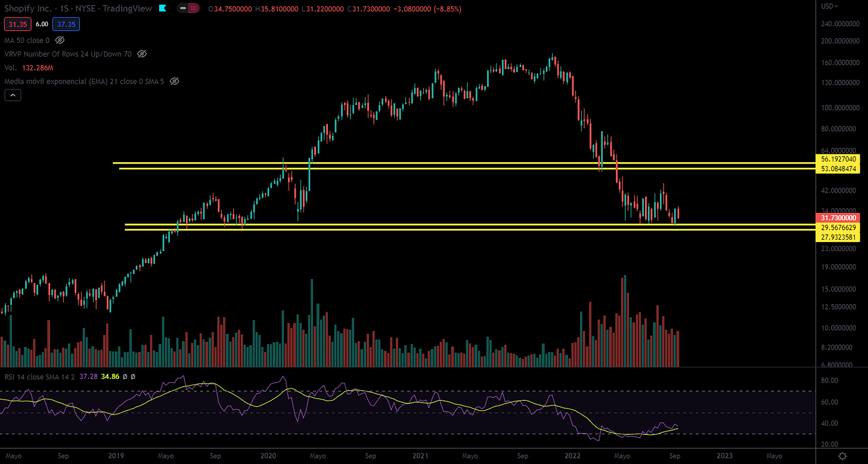Click the 2022 label on time axis
The width and height of the screenshot is (868, 464).
click(573, 456)
